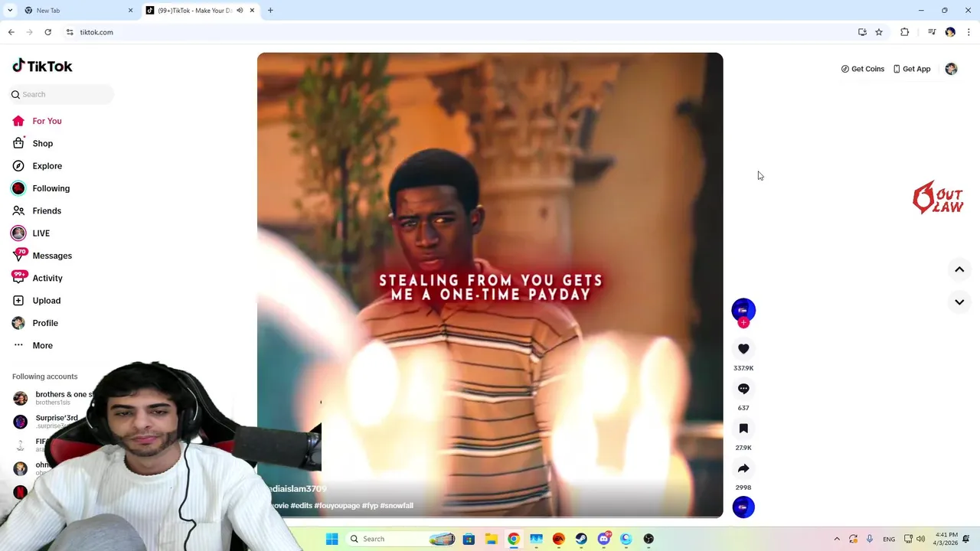Click the Windows taskbar search box
This screenshot has height=551, width=980.
click(x=401, y=539)
